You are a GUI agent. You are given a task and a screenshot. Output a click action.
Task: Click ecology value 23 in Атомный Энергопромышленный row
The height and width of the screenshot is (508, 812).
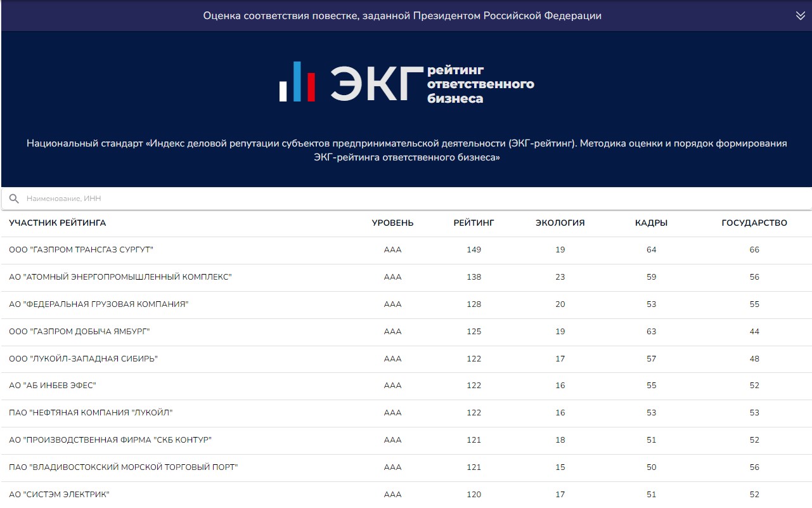[x=560, y=277]
